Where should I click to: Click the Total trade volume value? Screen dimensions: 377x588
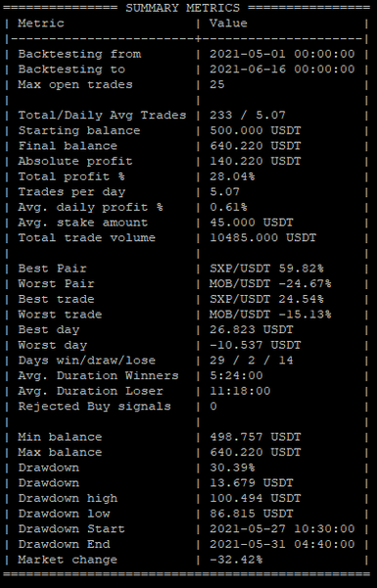click(262, 238)
